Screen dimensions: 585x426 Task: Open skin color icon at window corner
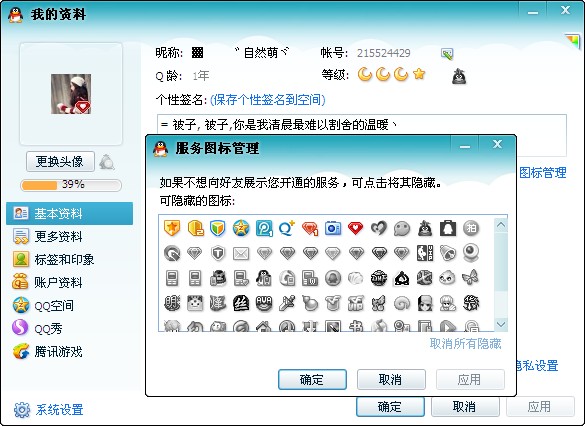573,41
